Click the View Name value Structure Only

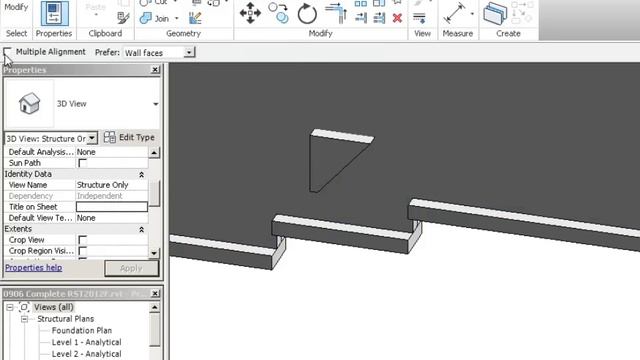[x=102, y=185]
